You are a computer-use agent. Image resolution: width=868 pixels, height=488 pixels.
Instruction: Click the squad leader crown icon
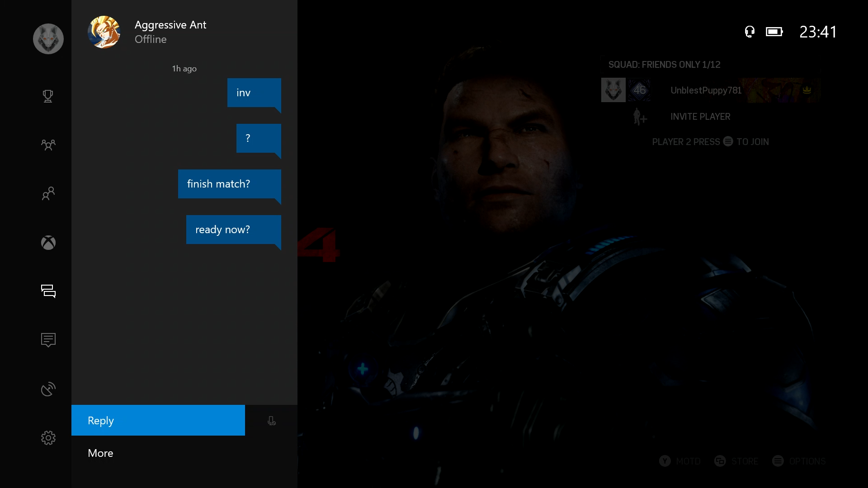click(807, 90)
